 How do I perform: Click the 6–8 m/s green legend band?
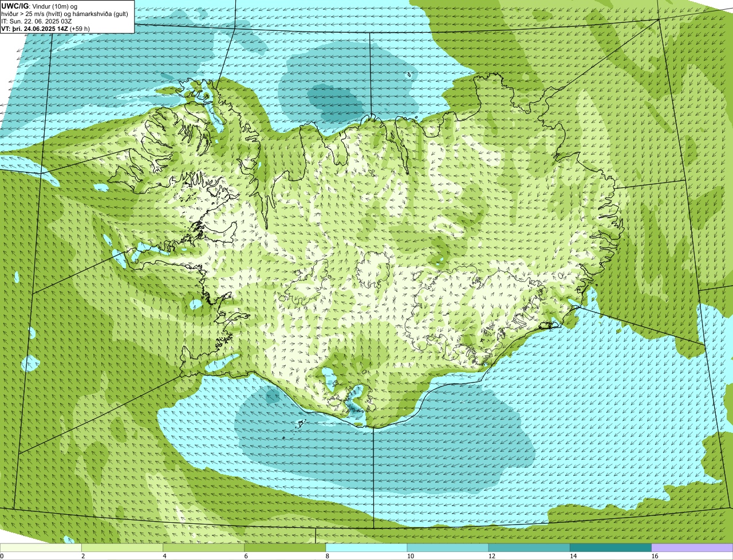pyautogui.click(x=285, y=547)
